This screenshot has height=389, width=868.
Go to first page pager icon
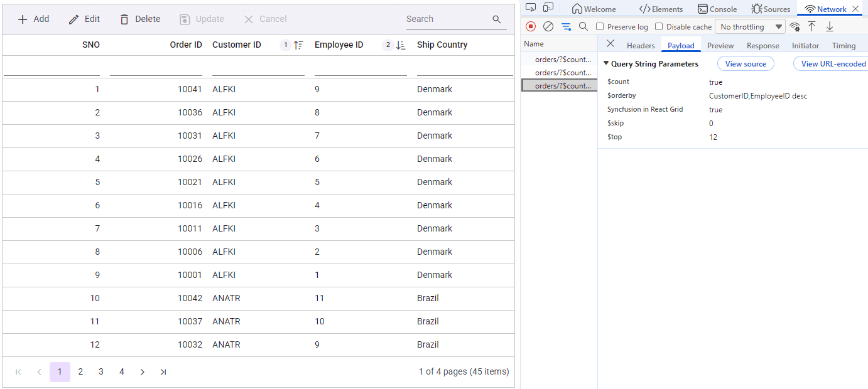tap(18, 372)
